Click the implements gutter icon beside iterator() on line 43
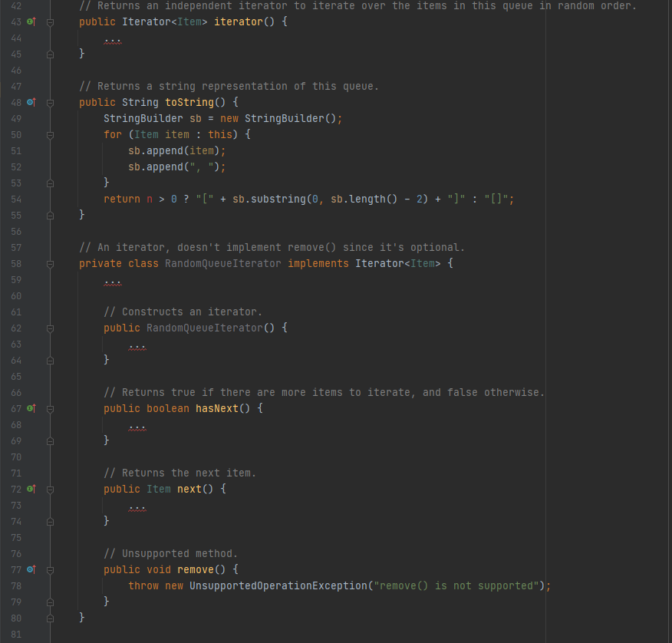672x643 pixels. (31, 21)
